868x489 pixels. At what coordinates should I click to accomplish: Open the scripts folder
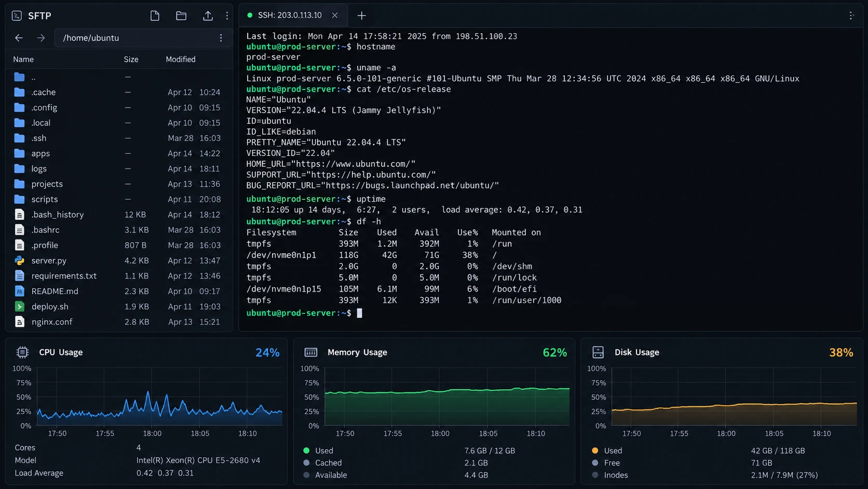click(119, 199)
